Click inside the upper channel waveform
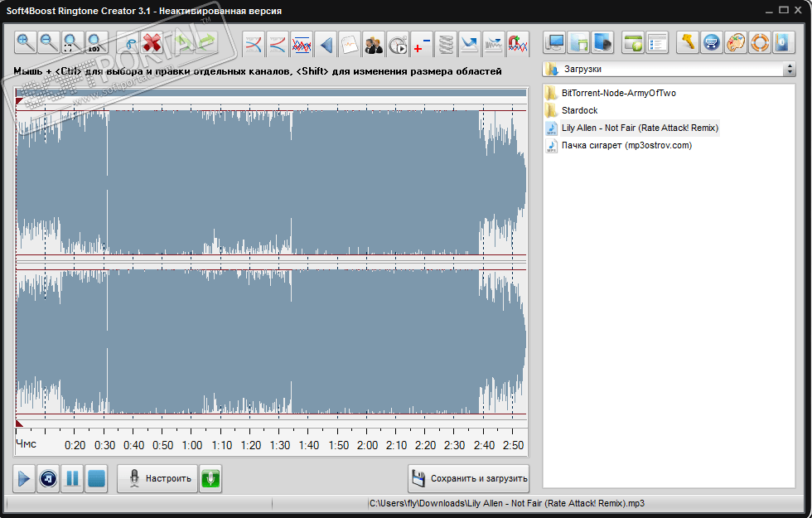This screenshot has width=812, height=518. point(272,182)
